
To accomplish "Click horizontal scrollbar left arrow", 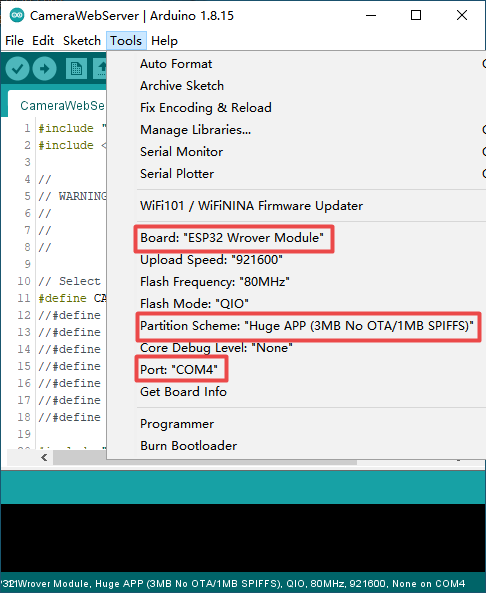I will click(x=44, y=458).
